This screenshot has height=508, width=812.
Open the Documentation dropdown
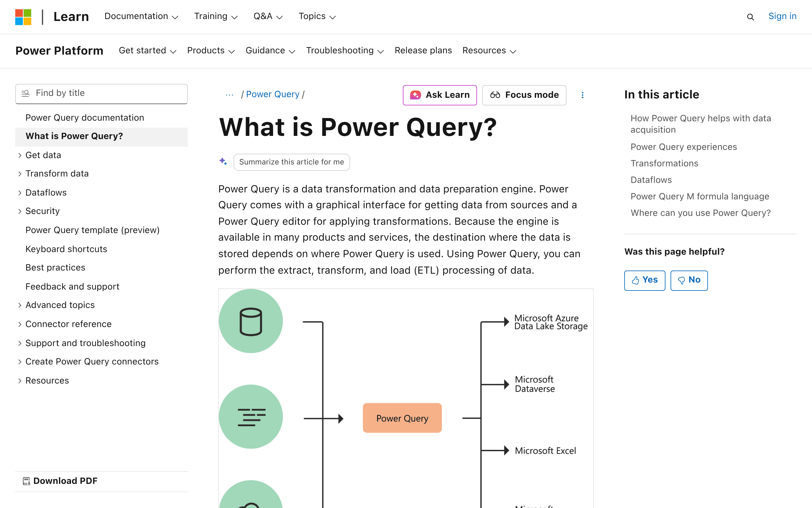(x=141, y=17)
